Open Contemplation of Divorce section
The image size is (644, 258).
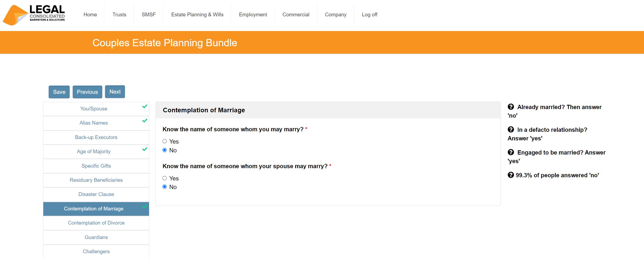coord(96,223)
